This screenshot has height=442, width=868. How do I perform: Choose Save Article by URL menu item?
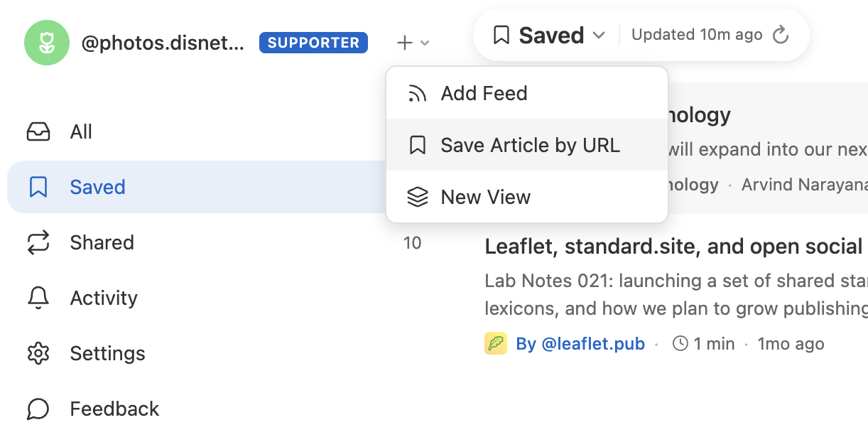tap(529, 146)
